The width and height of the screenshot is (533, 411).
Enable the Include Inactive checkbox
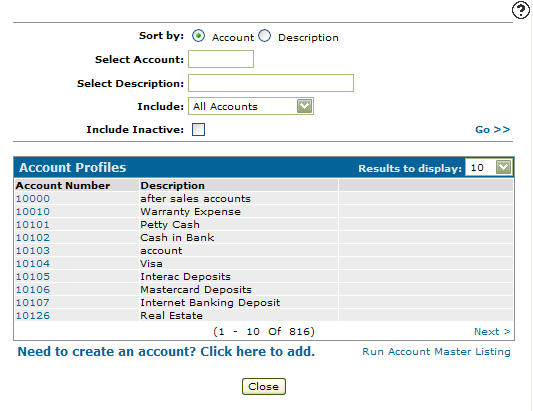point(198,130)
